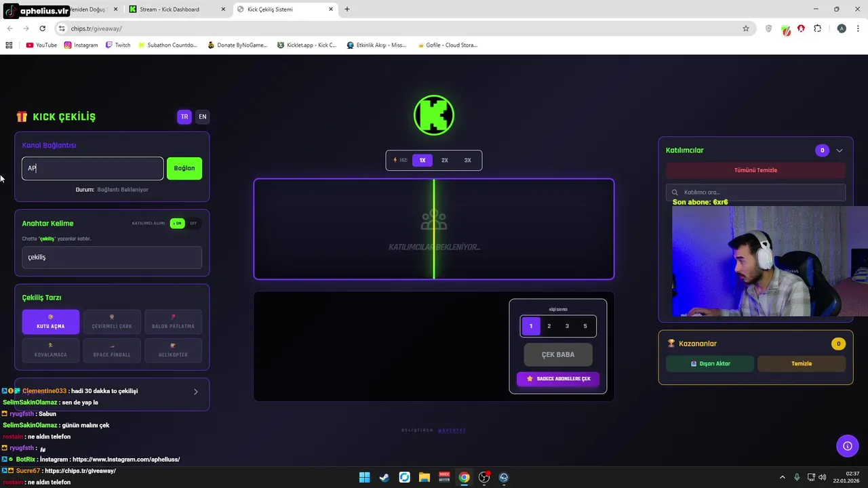This screenshot has height=488, width=868.
Task: Open the apps grid in bookmarks bar
Action: point(9,45)
